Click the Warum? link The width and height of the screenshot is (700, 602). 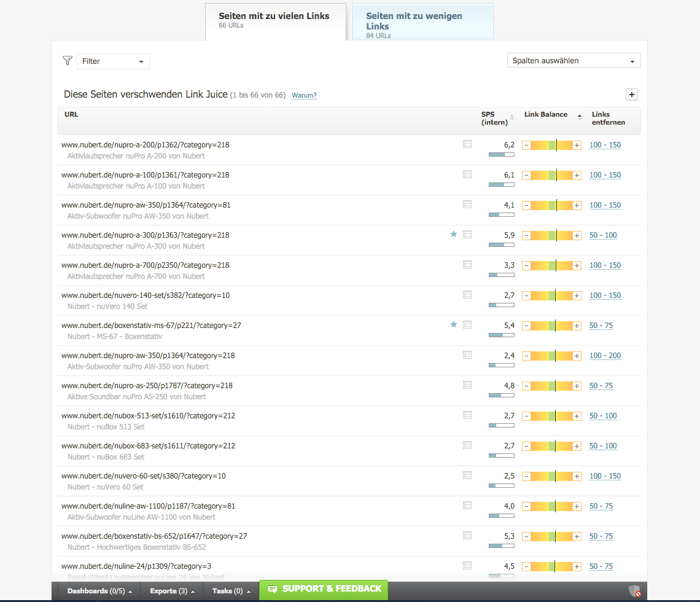point(304,95)
